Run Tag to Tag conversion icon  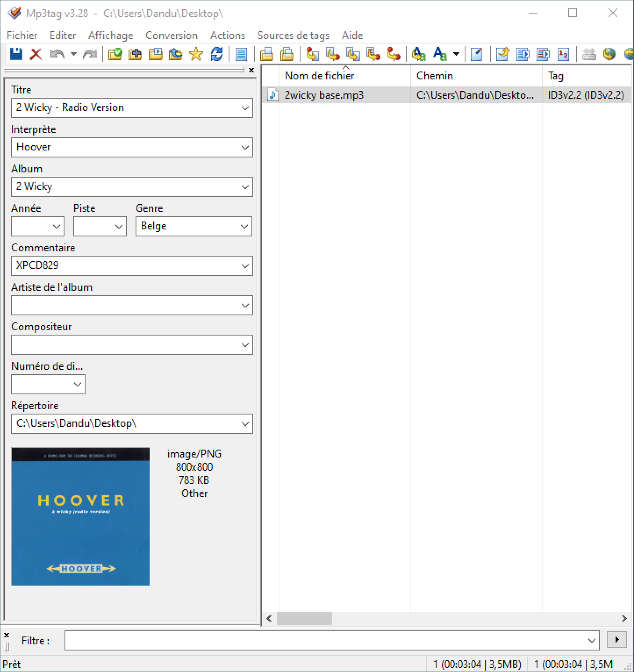tap(394, 54)
